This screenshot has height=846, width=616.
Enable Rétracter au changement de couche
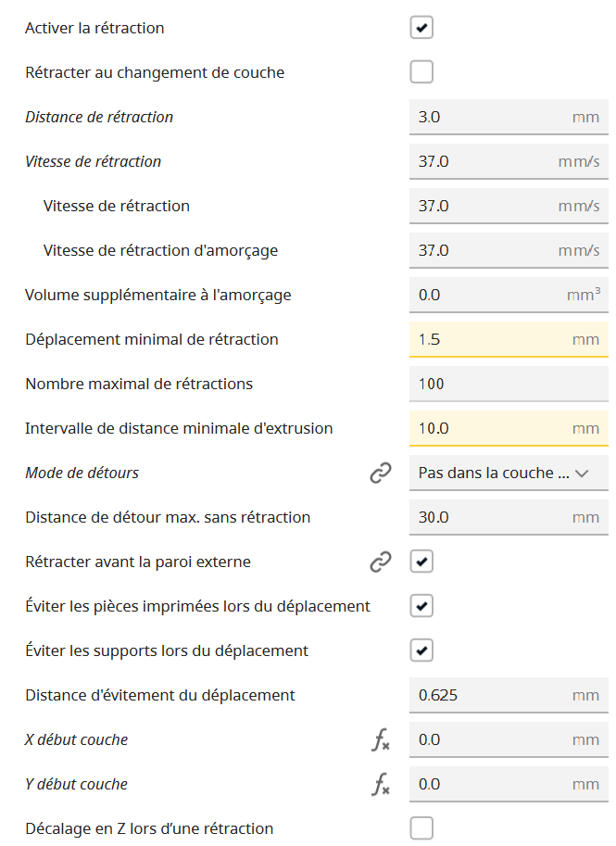[421, 71]
